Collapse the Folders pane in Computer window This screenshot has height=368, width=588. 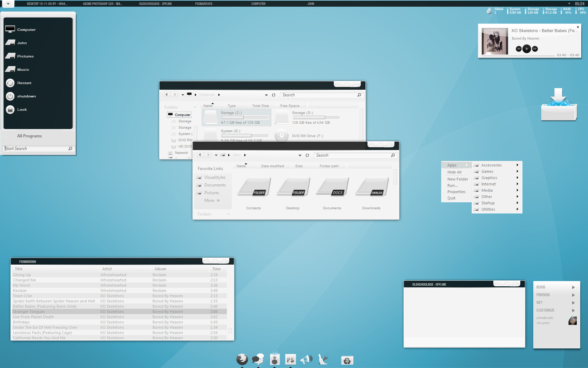coord(195,107)
